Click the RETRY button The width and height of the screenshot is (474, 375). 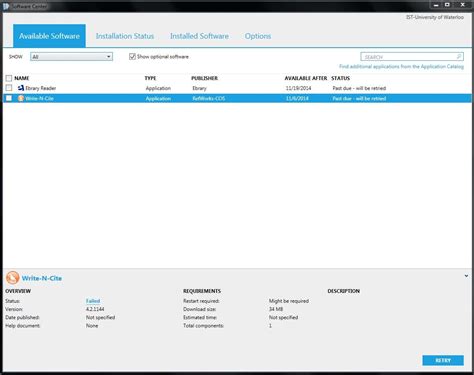pos(443,360)
